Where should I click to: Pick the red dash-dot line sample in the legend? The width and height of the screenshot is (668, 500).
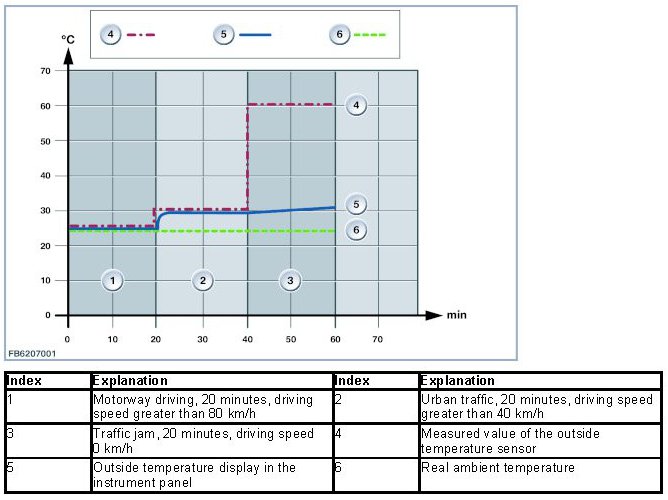140,34
